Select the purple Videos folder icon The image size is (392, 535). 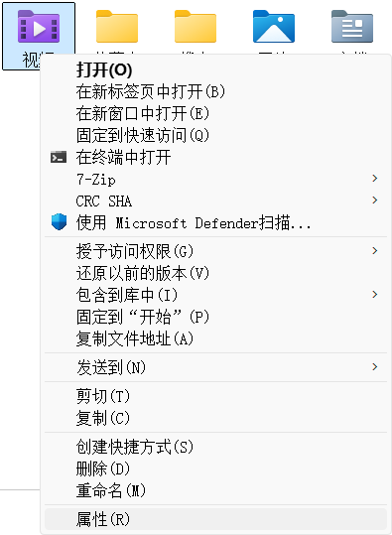(39, 26)
